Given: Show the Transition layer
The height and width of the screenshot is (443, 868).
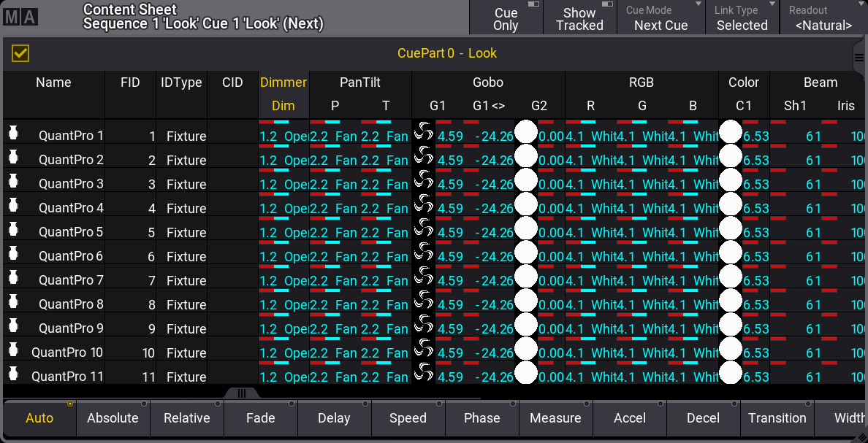Looking at the screenshot, I should (777, 418).
